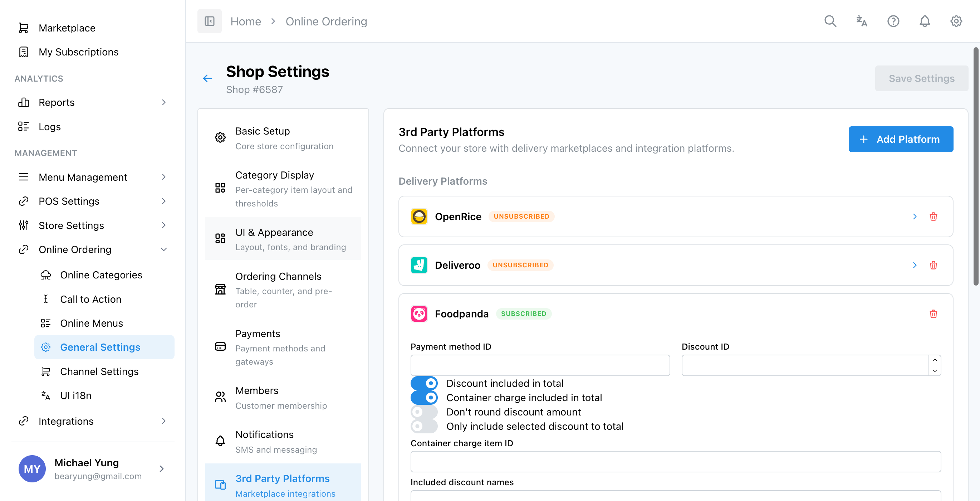Click the language/translation icon in header
The width and height of the screenshot is (980, 501).
click(861, 21)
